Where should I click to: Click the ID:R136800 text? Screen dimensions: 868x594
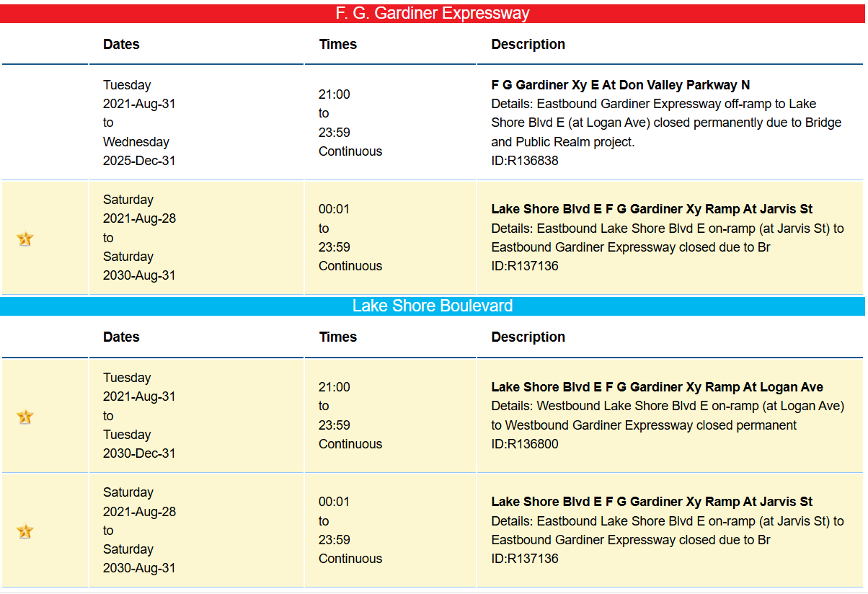pyautogui.click(x=524, y=444)
